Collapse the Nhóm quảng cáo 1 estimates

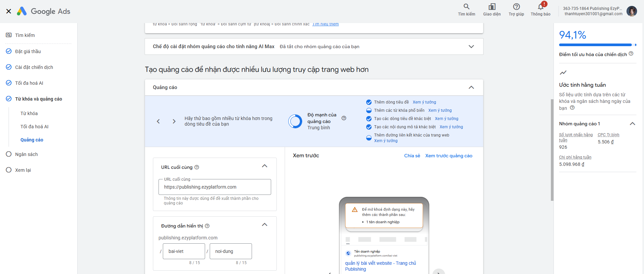click(x=632, y=124)
